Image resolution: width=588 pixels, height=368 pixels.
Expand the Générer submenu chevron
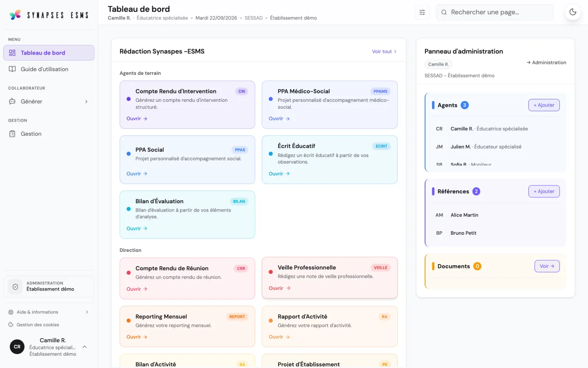click(87, 101)
